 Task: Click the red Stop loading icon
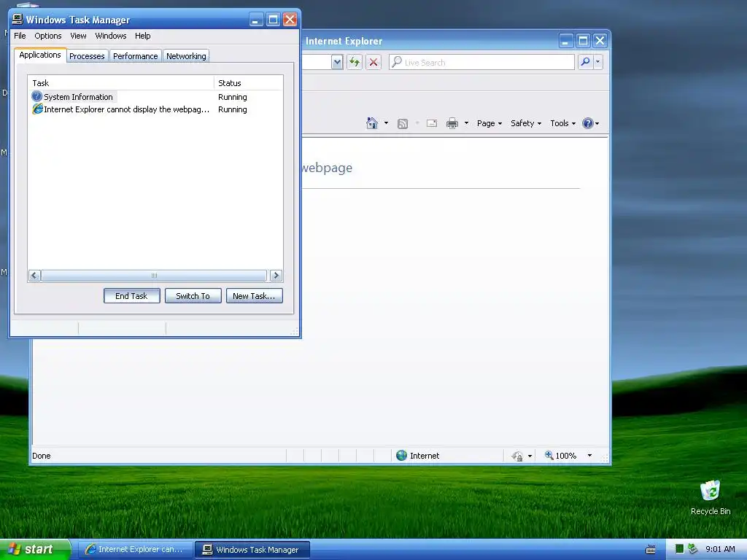(373, 62)
